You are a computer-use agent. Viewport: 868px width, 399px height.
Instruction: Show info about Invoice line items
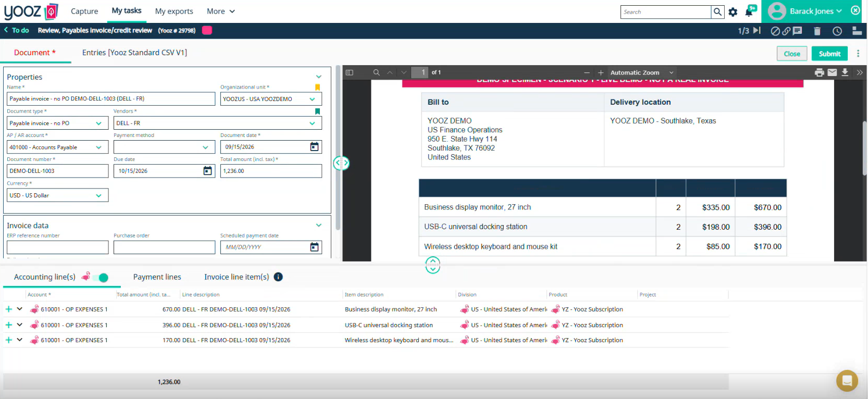click(x=278, y=277)
